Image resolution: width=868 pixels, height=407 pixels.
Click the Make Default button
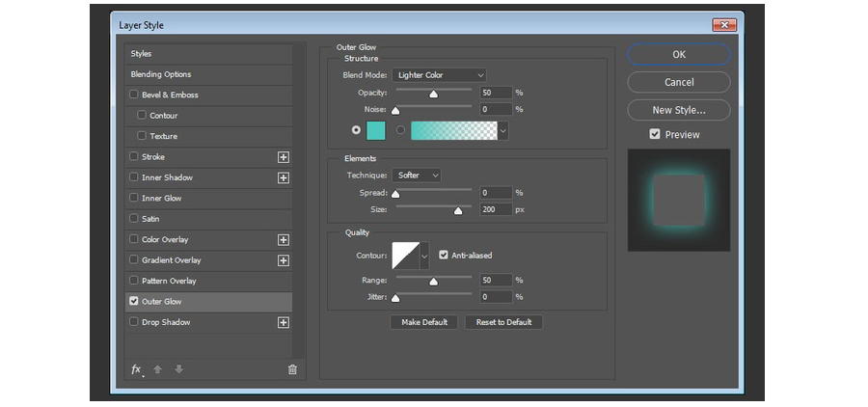click(424, 322)
